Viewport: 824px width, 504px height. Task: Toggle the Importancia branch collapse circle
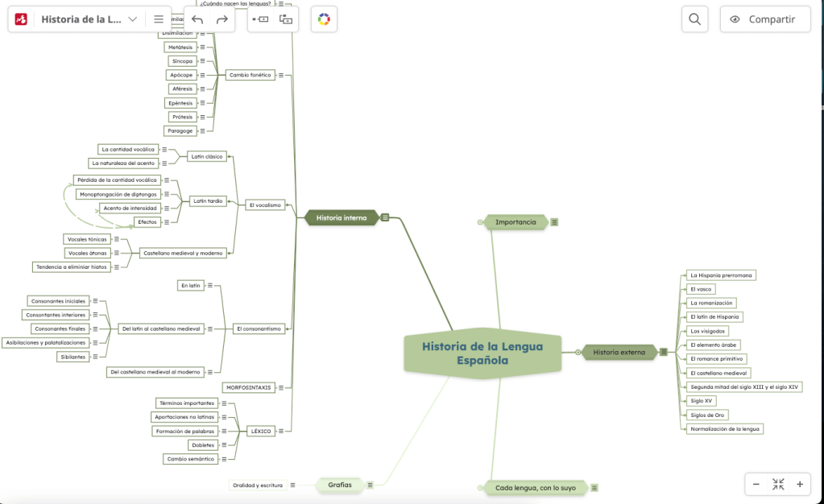480,222
